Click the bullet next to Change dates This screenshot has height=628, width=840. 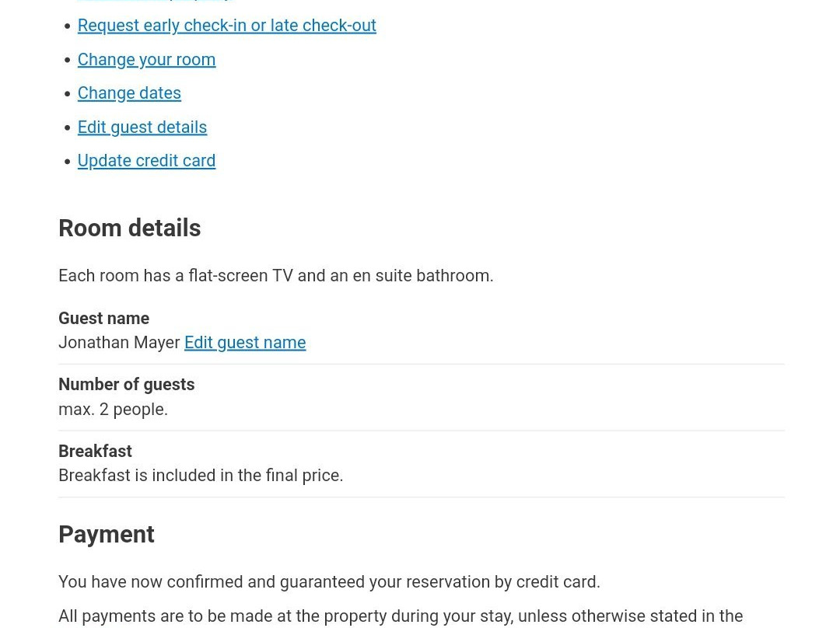tap(68, 94)
